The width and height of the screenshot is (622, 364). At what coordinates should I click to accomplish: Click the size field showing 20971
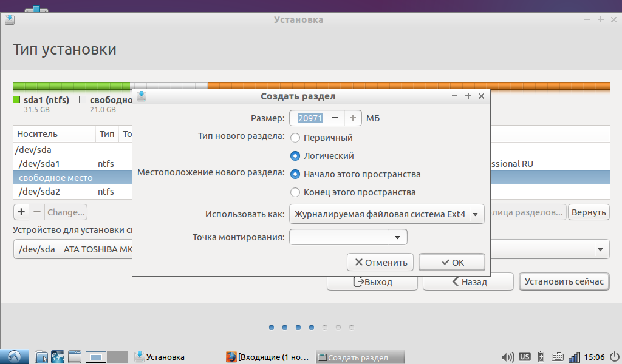pyautogui.click(x=309, y=118)
